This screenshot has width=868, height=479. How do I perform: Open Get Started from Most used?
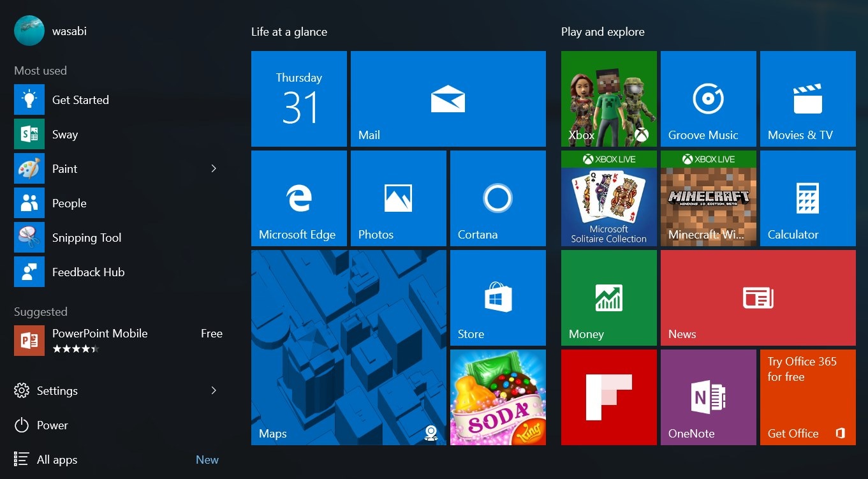pyautogui.click(x=119, y=99)
